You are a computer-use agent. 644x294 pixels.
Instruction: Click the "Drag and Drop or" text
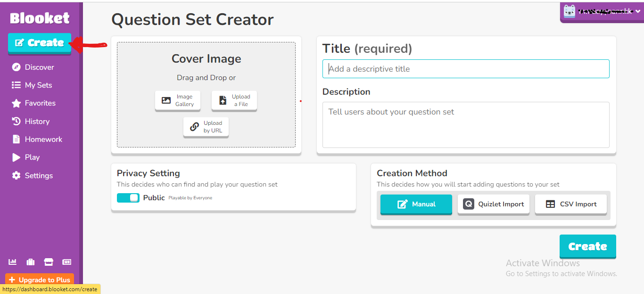coord(206,78)
